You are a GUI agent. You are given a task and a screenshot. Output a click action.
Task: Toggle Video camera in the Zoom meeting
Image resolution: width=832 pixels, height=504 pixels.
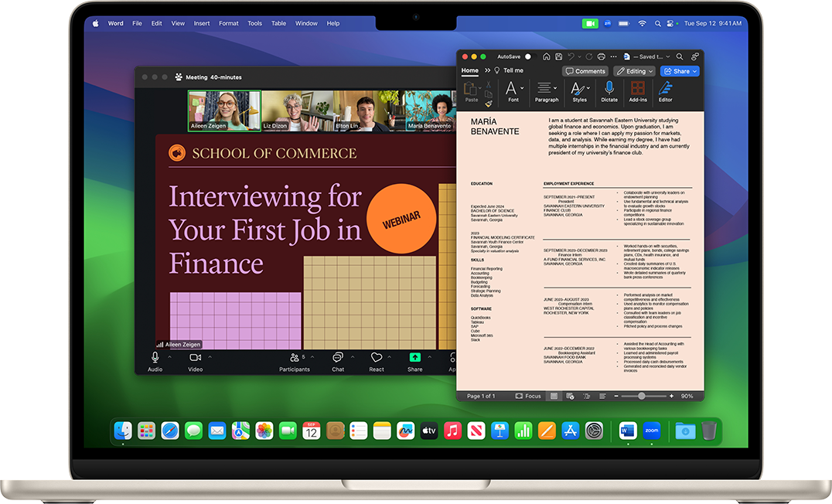pyautogui.click(x=196, y=362)
